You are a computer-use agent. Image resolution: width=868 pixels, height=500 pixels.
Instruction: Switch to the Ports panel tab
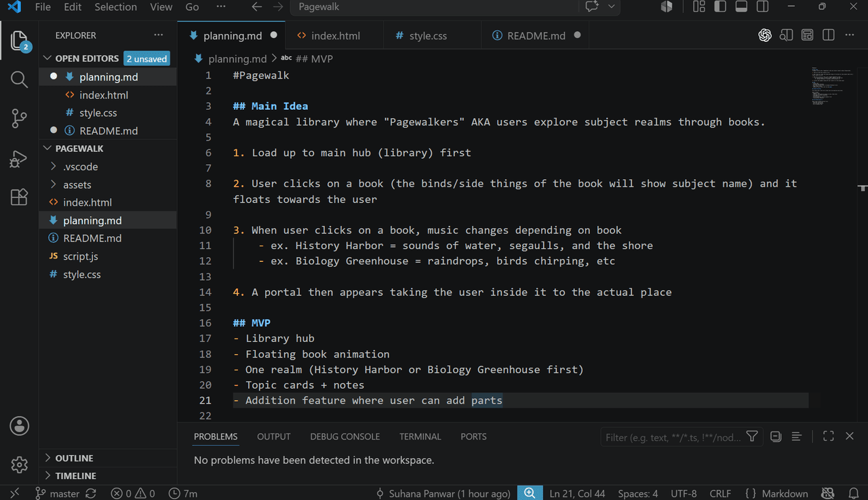(473, 436)
